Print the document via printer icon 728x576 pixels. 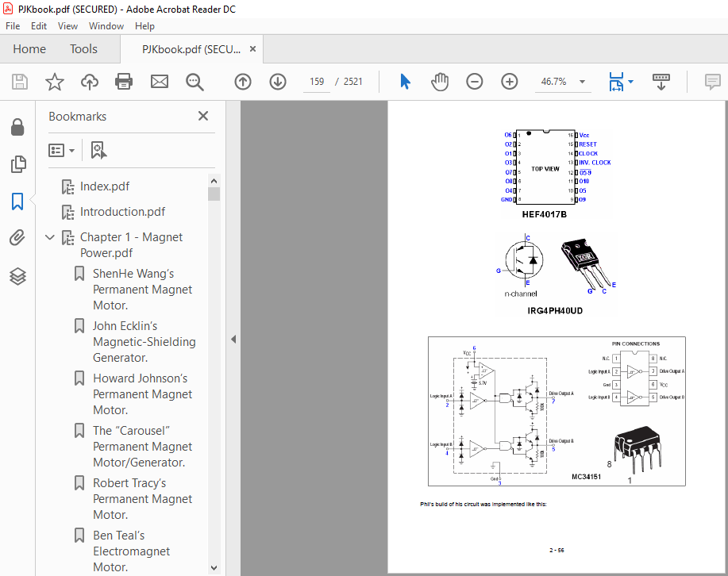124,83
